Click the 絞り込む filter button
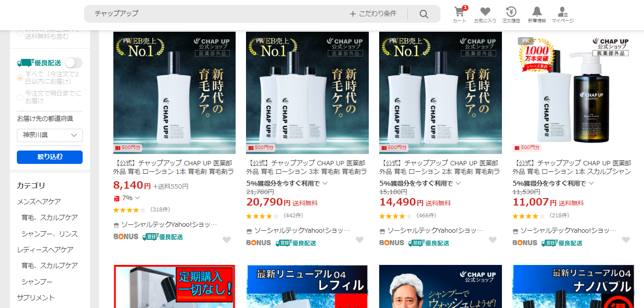 click(50, 157)
